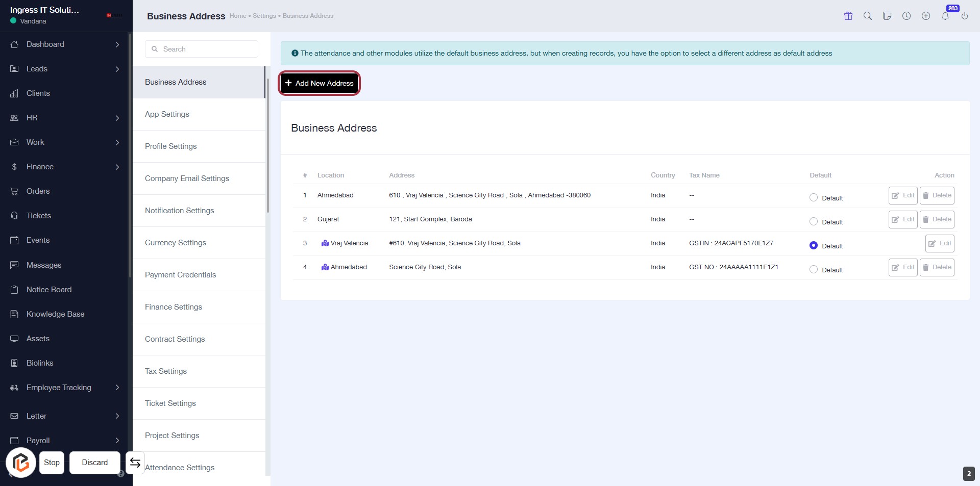Screen dimensions: 980x486
Task: Open Currency Settings in settings list
Action: pyautogui.click(x=176, y=243)
